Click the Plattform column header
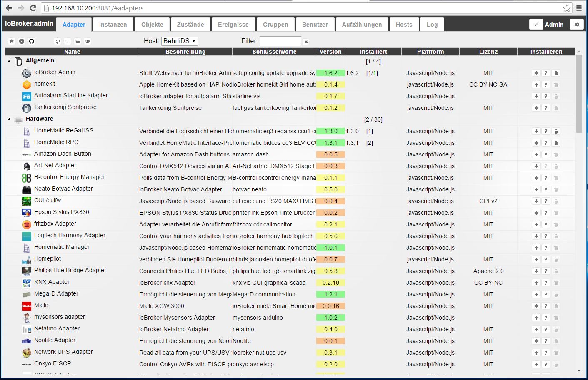 pyautogui.click(x=430, y=52)
